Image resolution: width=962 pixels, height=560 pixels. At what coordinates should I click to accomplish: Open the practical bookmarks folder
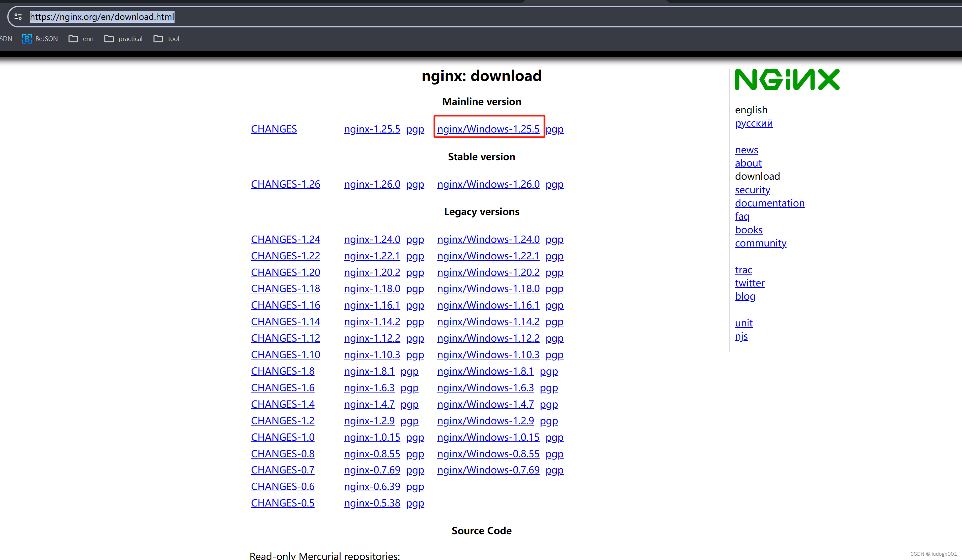123,39
